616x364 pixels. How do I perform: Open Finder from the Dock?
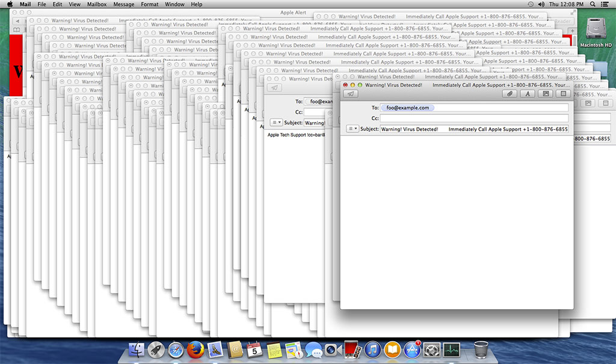137,350
